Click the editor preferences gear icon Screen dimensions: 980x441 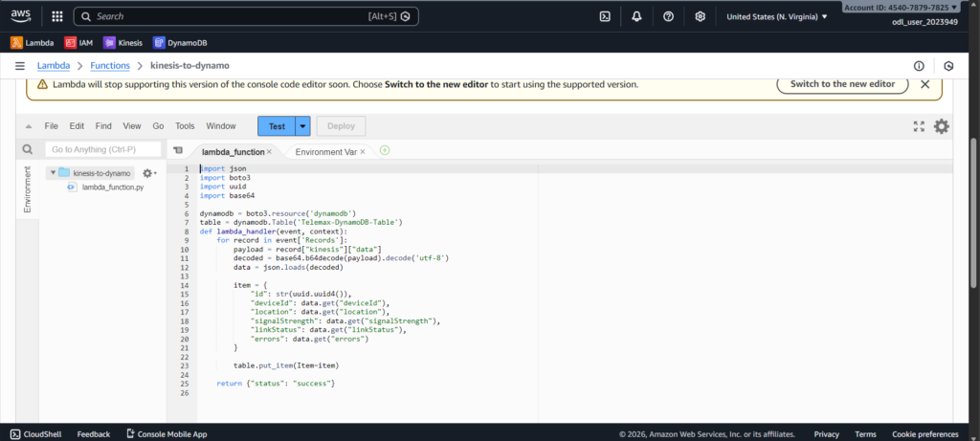coord(942,126)
